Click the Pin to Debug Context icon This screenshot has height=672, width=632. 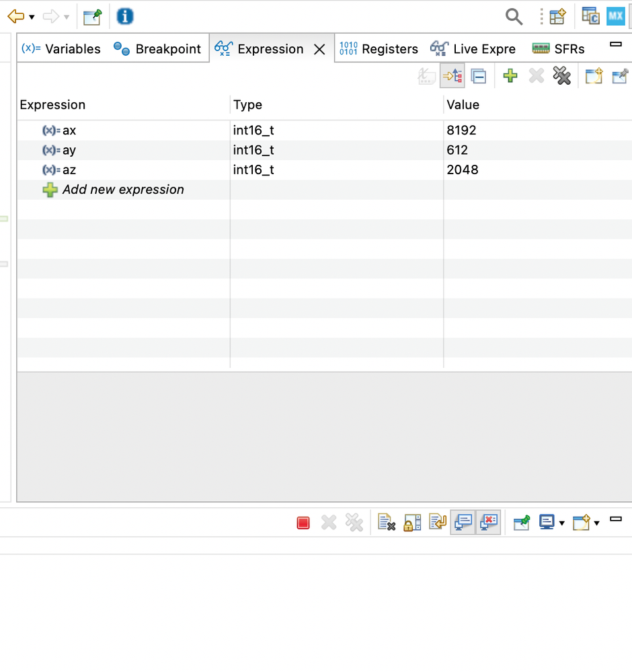620,76
